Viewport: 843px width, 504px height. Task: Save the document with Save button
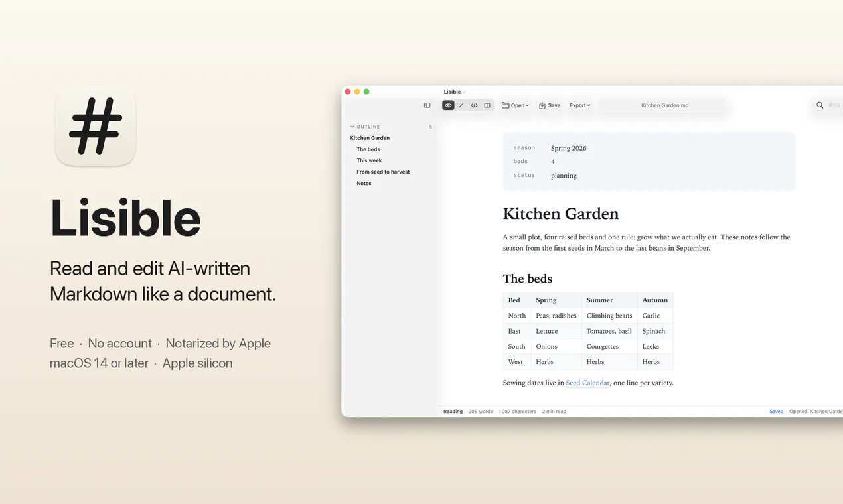(x=550, y=105)
